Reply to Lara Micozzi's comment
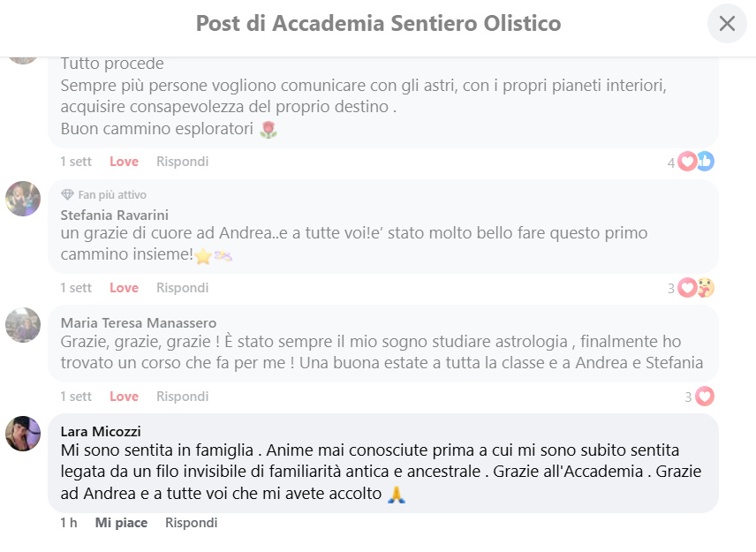756x552 pixels. click(191, 523)
